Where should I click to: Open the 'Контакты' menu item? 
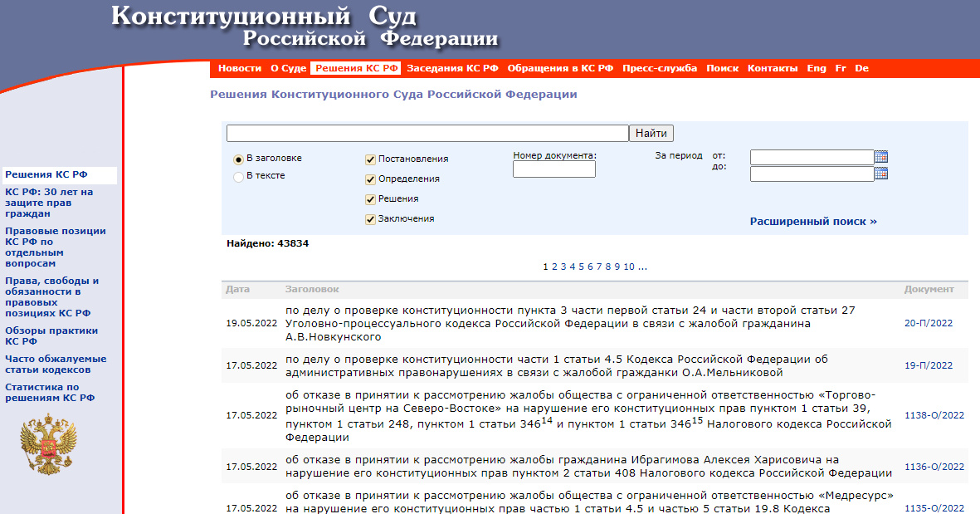[773, 68]
